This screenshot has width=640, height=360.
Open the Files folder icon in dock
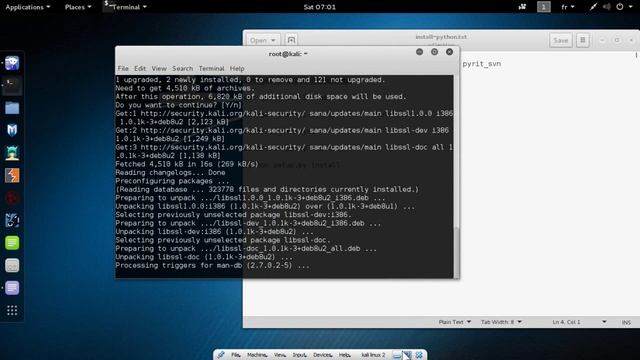pos(12,108)
